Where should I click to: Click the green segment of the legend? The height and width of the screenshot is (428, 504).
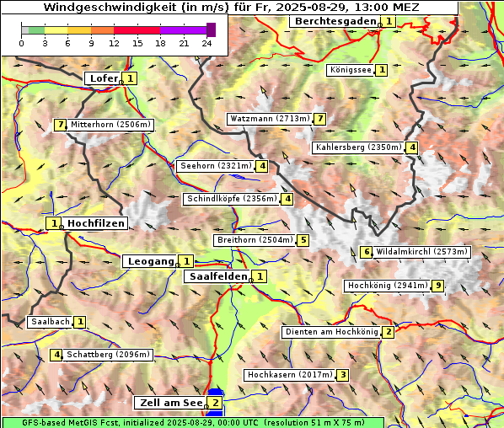point(36,30)
